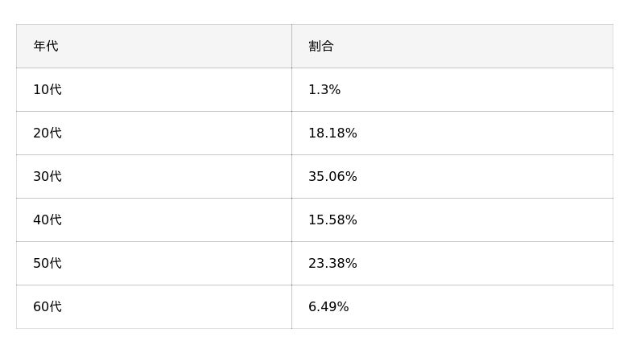
Task: Select the 6.49% value
Action: pos(328,307)
